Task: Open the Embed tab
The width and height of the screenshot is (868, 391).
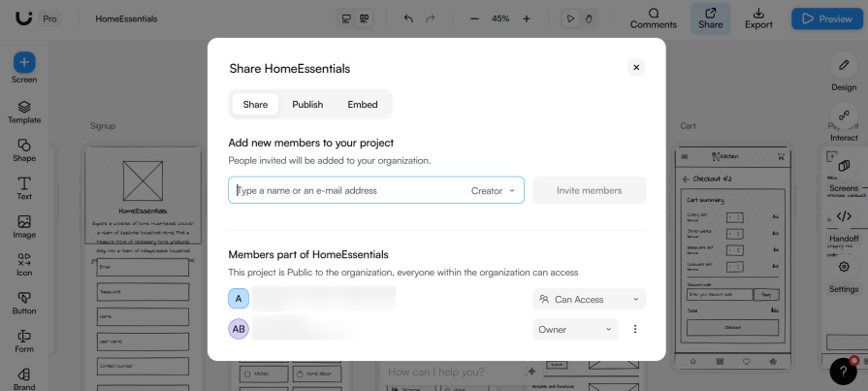Action: (363, 105)
